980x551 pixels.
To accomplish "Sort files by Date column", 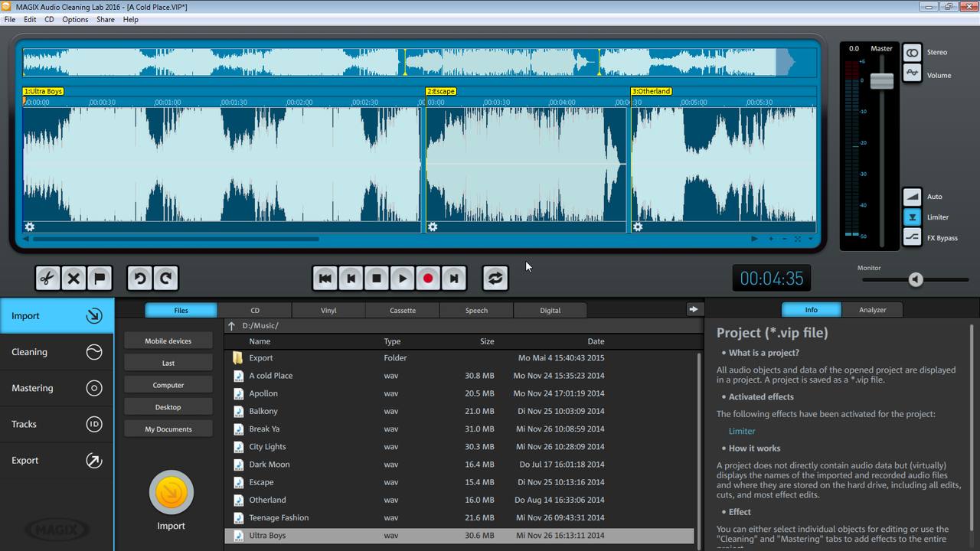I will pyautogui.click(x=596, y=341).
